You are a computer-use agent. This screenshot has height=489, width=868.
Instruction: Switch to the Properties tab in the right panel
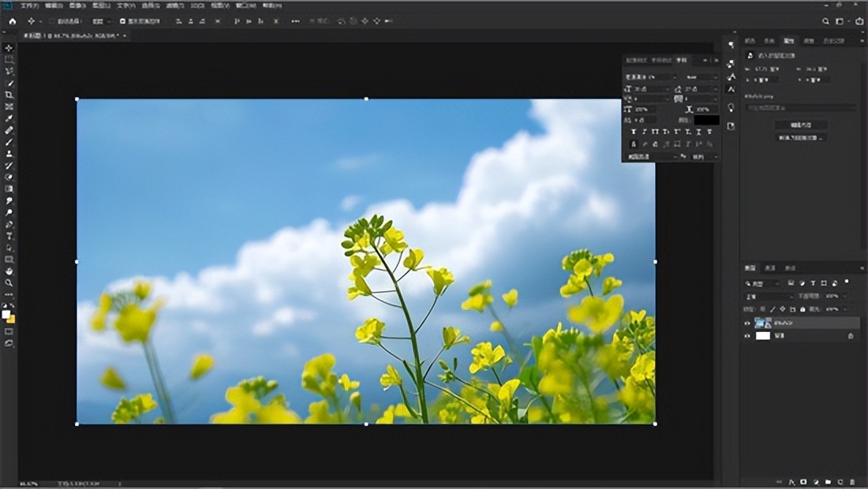point(788,40)
